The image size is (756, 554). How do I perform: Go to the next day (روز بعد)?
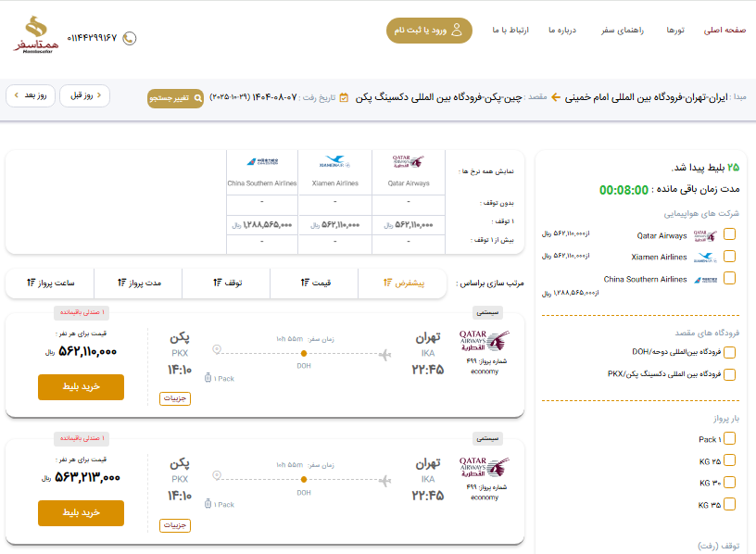30,95
